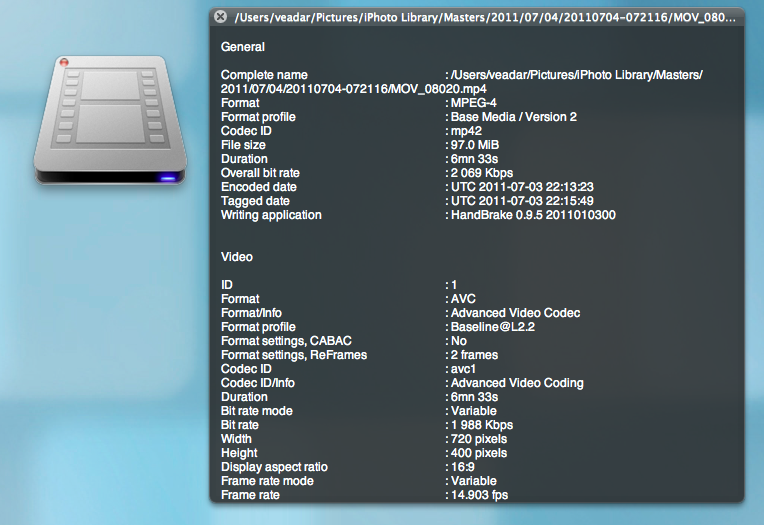Click the title bar file path
Viewport: 764px width, 525px height.
click(x=485, y=18)
